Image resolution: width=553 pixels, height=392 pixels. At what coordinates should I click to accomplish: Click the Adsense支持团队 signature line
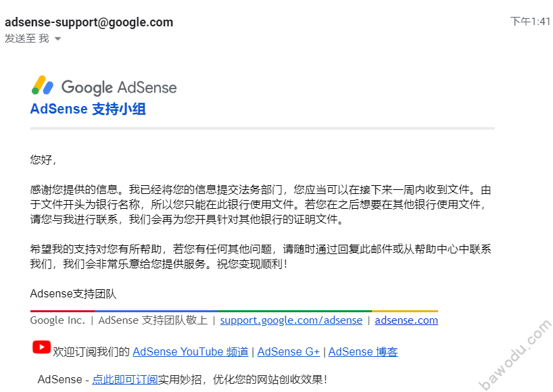coord(74,293)
